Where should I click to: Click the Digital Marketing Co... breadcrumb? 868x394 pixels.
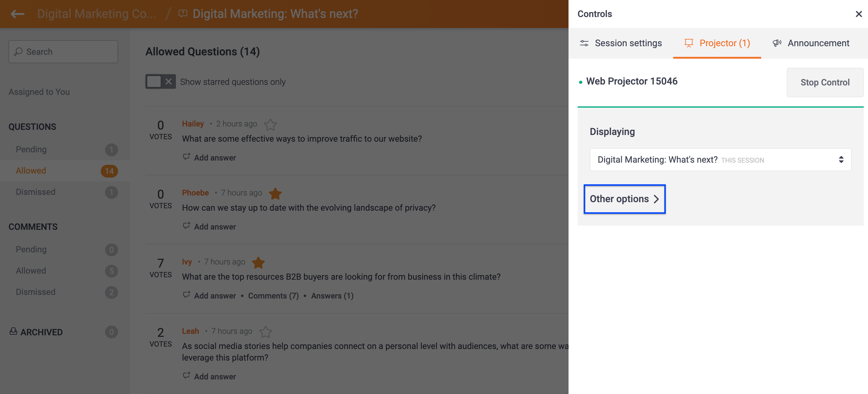click(96, 14)
